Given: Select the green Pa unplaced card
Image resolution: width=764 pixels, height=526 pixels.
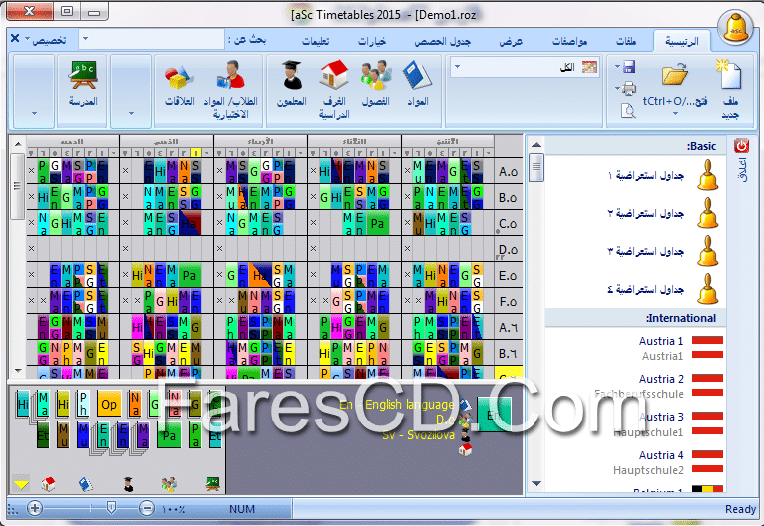Looking at the screenshot, I should pyautogui.click(x=169, y=434).
